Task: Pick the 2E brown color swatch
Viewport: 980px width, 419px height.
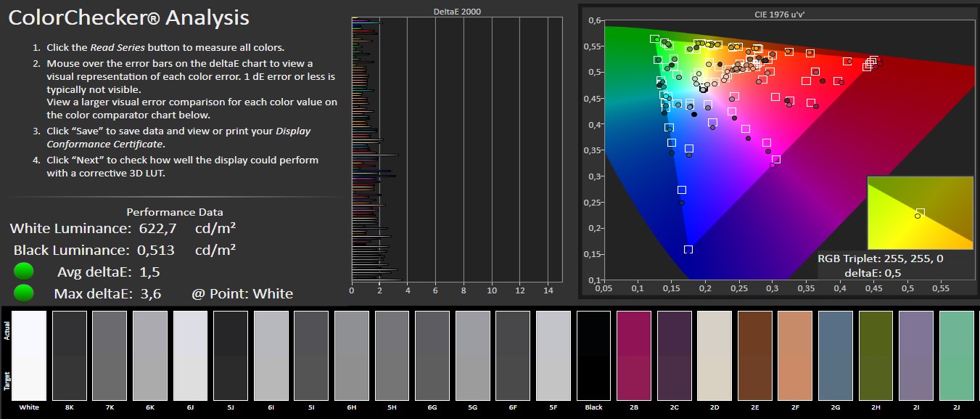Action: pyautogui.click(x=754, y=356)
